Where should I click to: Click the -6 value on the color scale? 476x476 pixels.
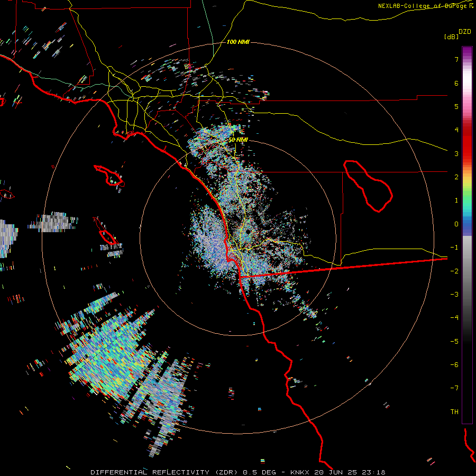[454, 365]
